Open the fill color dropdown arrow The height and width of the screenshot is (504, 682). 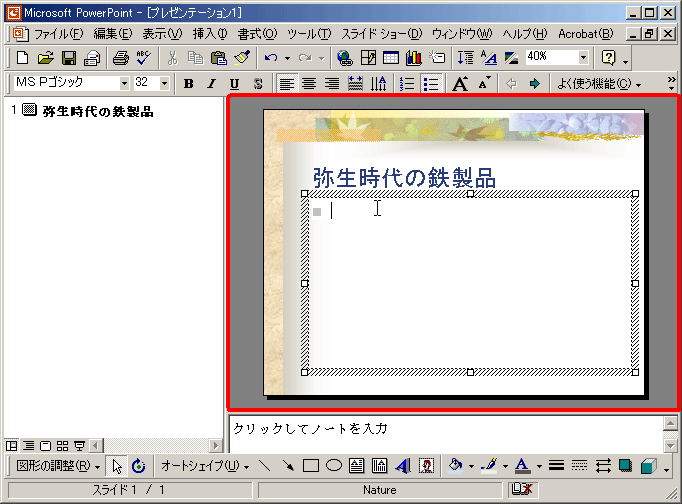pyautogui.click(x=471, y=467)
